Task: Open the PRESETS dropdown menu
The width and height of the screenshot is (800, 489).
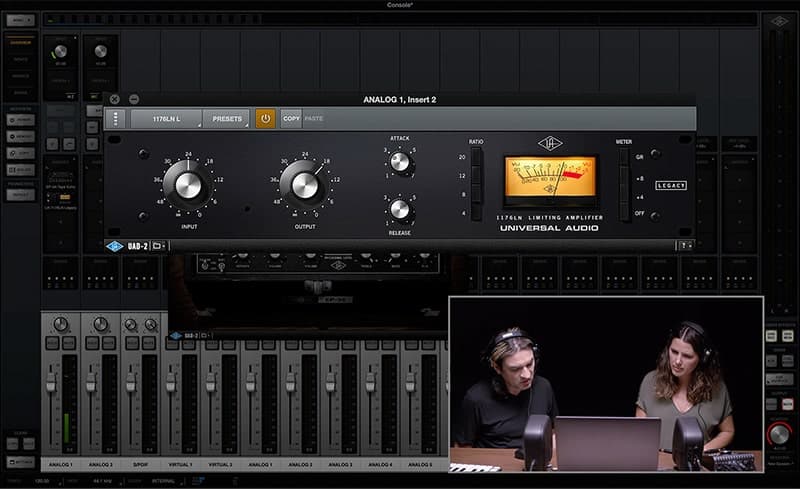Action: 226,118
